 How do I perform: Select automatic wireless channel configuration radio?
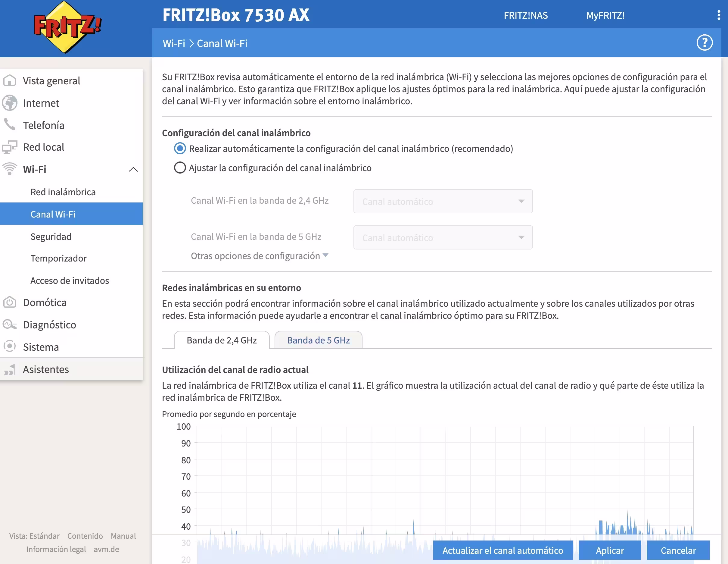[180, 149]
